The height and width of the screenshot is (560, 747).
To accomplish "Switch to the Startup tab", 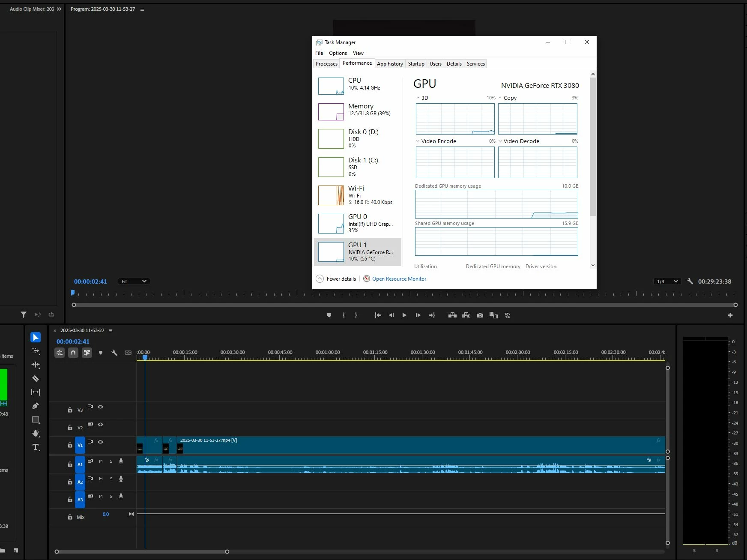I will pyautogui.click(x=416, y=64).
